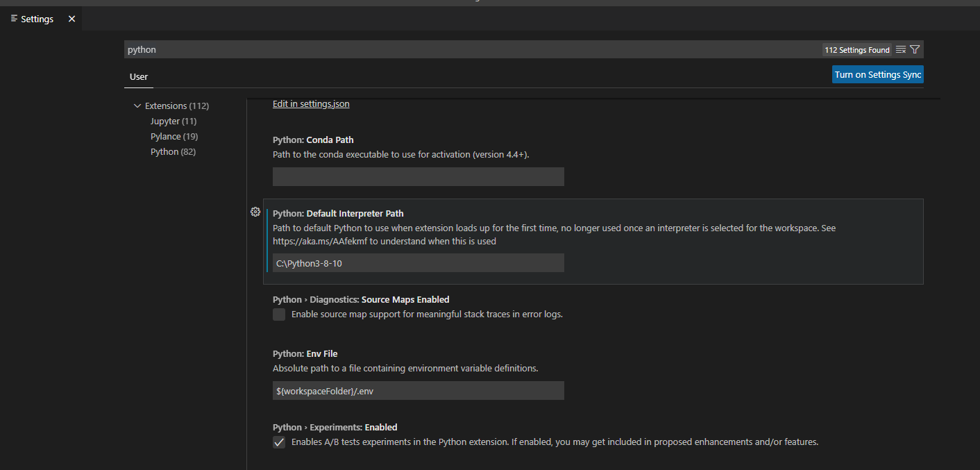Click the Python: Conda Path heading
This screenshot has width=980, height=470.
point(313,140)
